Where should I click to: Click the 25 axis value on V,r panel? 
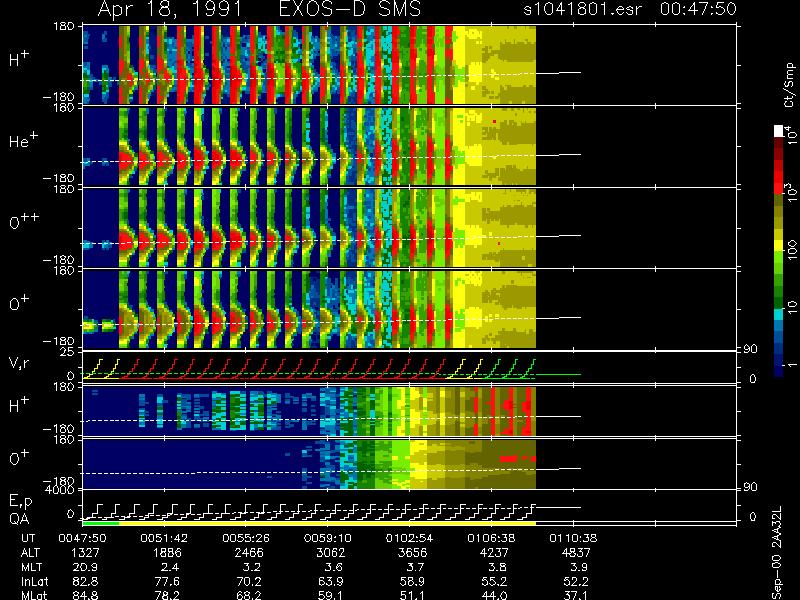tap(68, 352)
